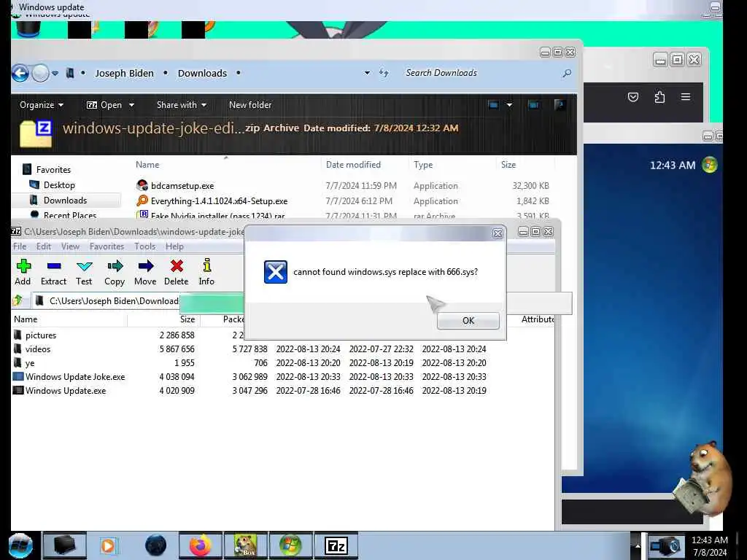Open 7-Zip from the taskbar
747x560 pixels.
[x=336, y=545]
